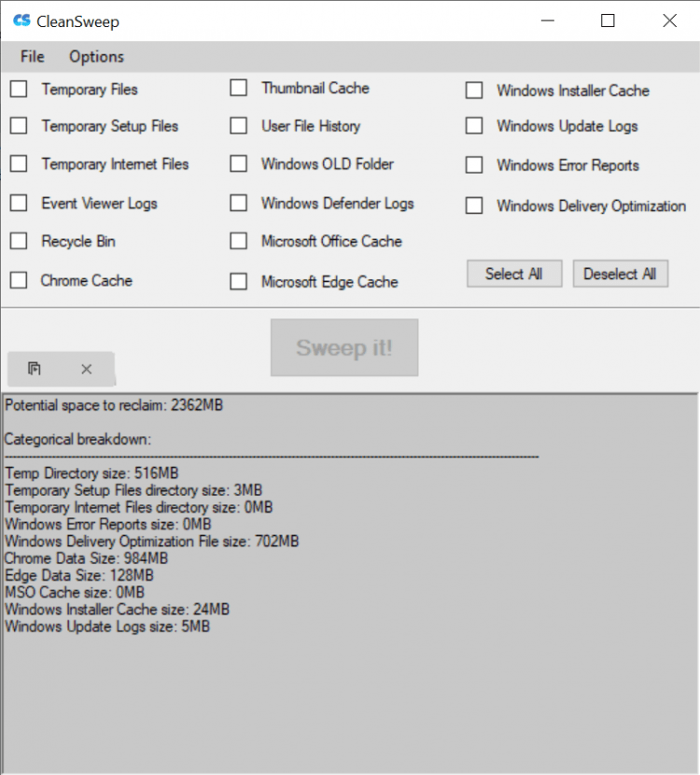Screen dimensions: 700x775
Task: Close the CleanSweep window
Action: (669, 21)
